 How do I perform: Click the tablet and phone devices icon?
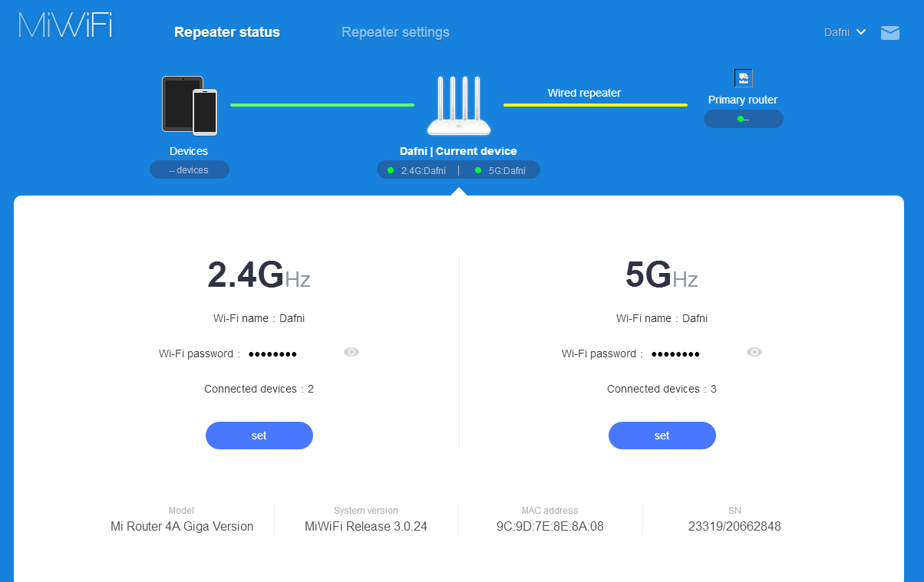[190, 104]
